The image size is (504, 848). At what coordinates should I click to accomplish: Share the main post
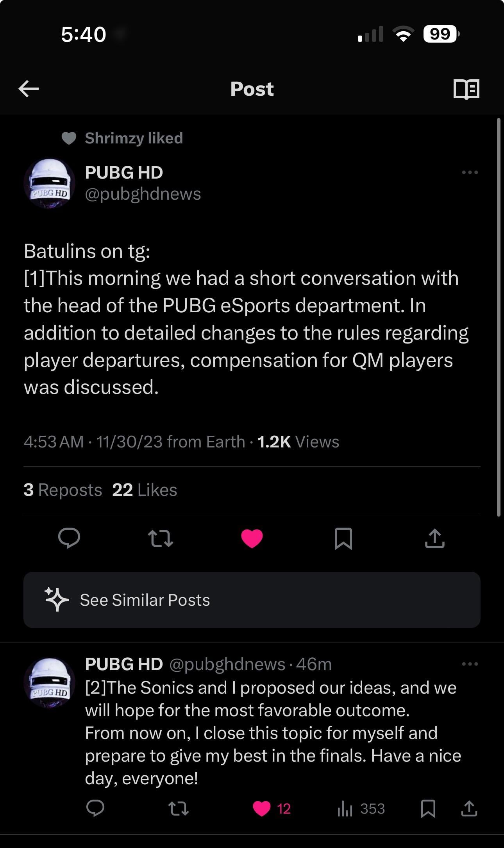coord(434,538)
